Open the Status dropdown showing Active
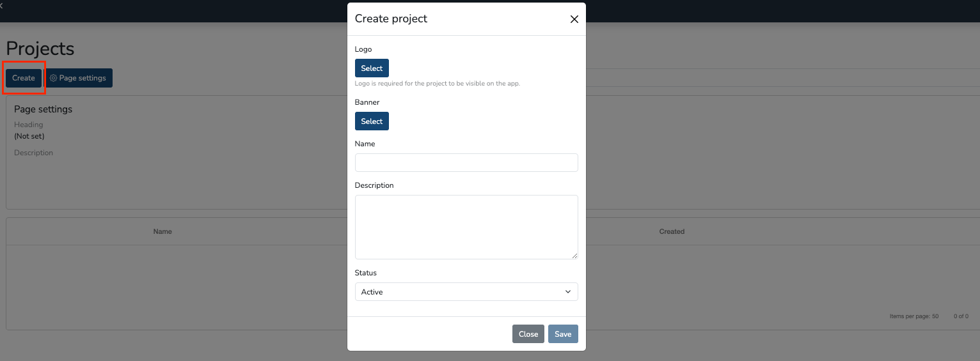This screenshot has width=980, height=361. pos(466,292)
